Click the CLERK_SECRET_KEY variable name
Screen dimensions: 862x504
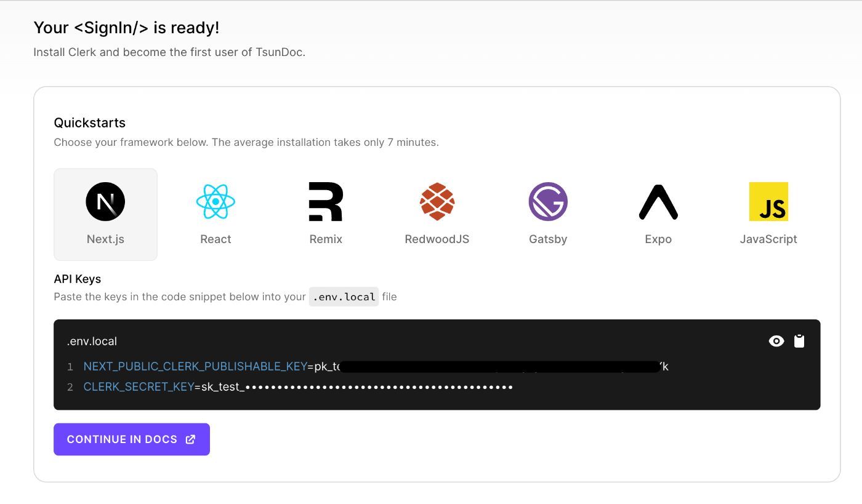(x=139, y=387)
